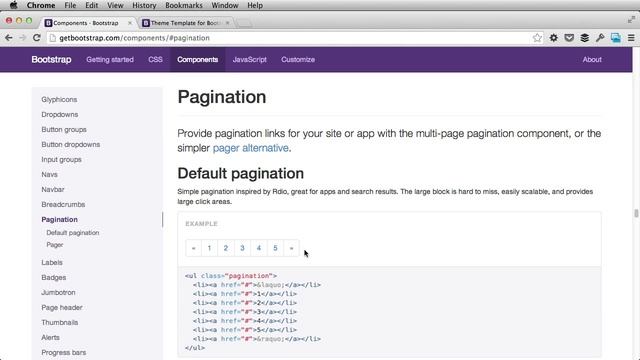
Task: Click the previous « pagination button
Action: tap(193, 248)
